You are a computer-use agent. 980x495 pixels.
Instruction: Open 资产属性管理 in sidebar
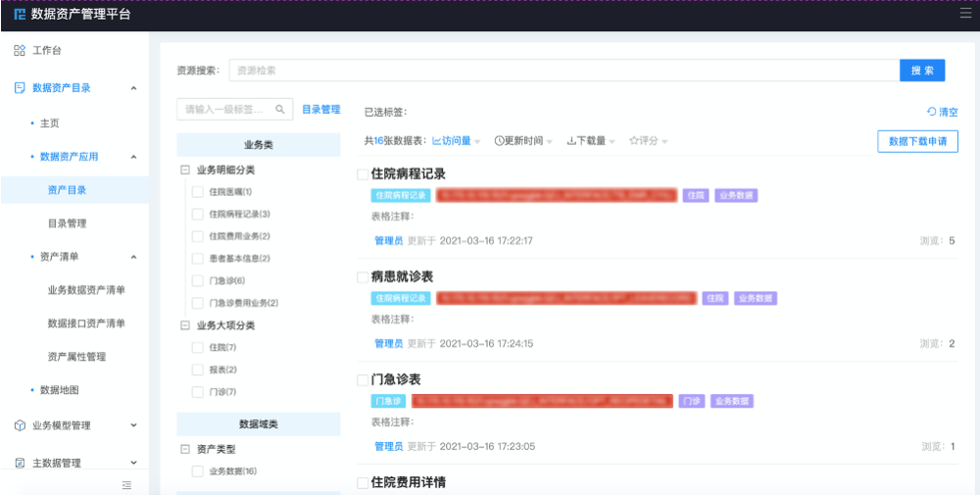(76, 357)
